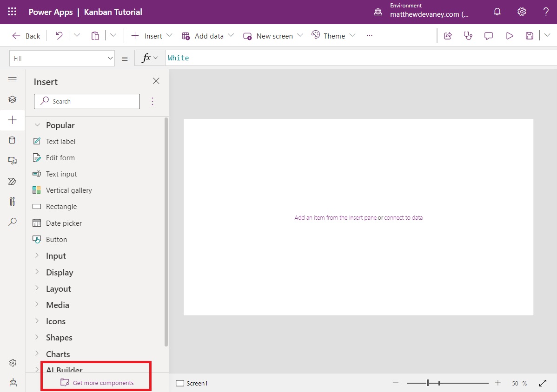Open the App checker stethoscope
The image size is (557, 392).
468,35
